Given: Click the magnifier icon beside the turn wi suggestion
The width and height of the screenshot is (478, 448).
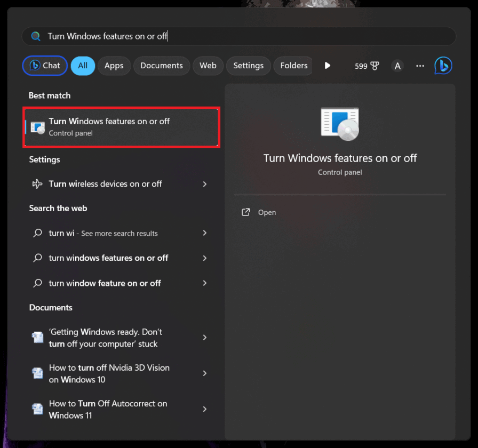Looking at the screenshot, I should pyautogui.click(x=37, y=233).
